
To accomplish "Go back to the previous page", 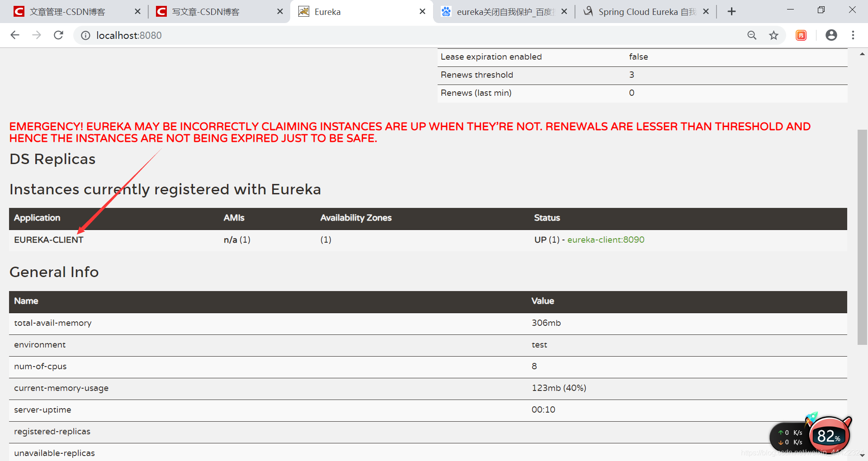I will 15,35.
